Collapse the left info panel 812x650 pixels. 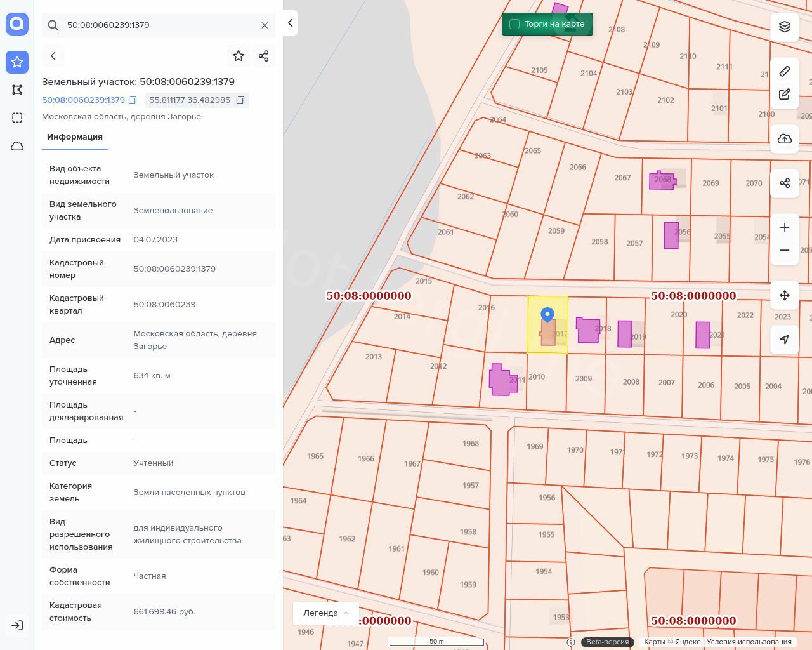[290, 23]
